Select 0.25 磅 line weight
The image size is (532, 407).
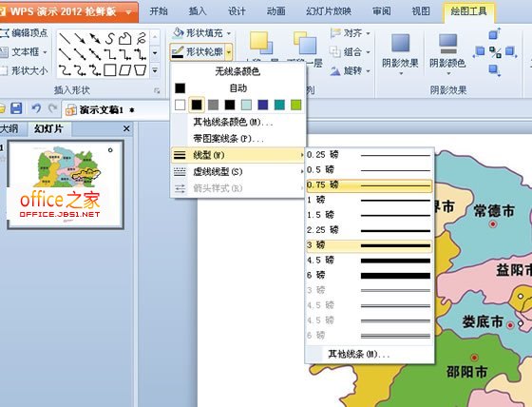click(x=370, y=155)
